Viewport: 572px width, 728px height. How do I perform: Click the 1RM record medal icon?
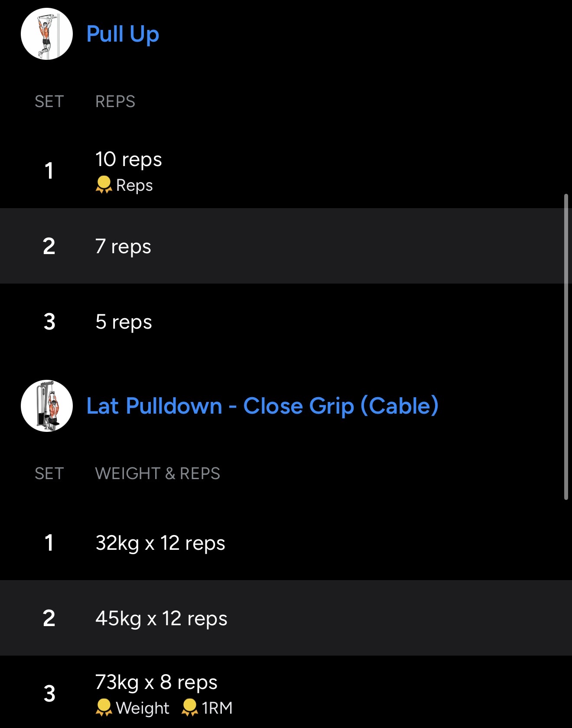189,708
